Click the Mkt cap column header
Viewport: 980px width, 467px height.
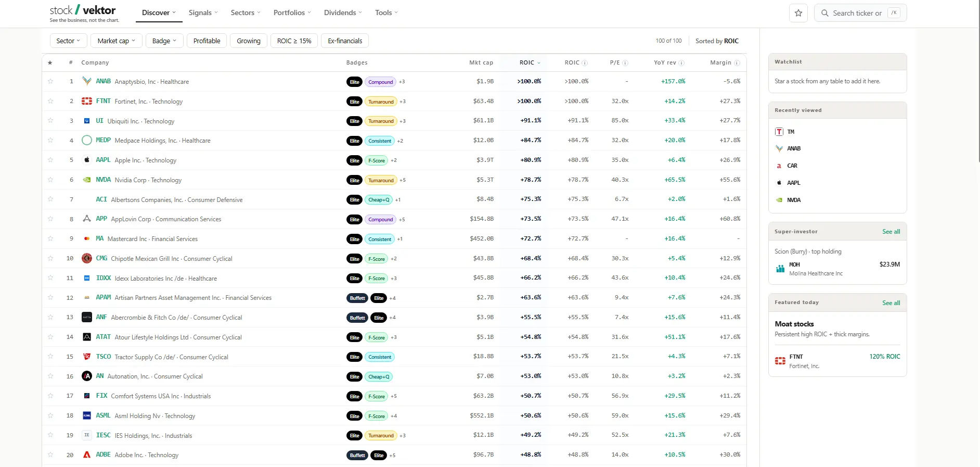coord(481,62)
